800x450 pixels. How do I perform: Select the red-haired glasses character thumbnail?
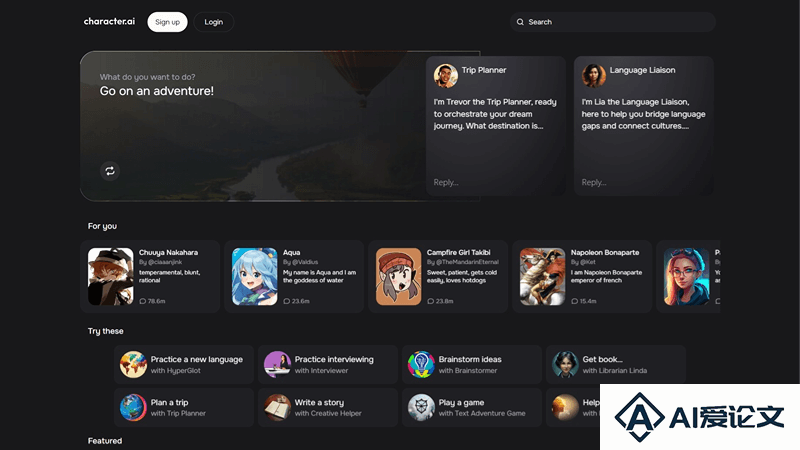click(686, 277)
